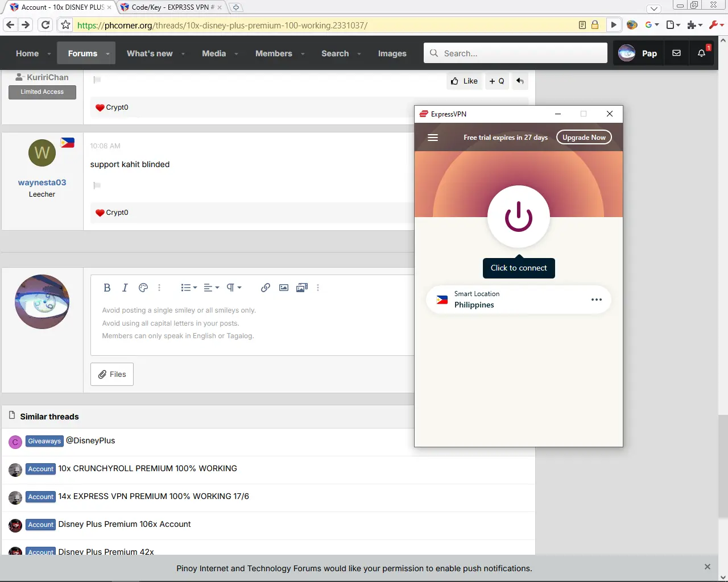This screenshot has height=582, width=728.
Task: Open the text color palette icon
Action: click(x=143, y=288)
